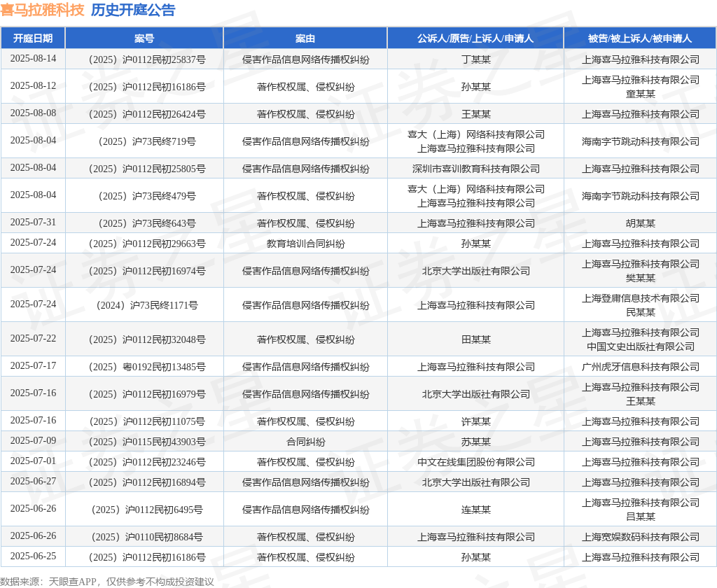Click case number 沪0112民初25805号

click(x=147, y=169)
